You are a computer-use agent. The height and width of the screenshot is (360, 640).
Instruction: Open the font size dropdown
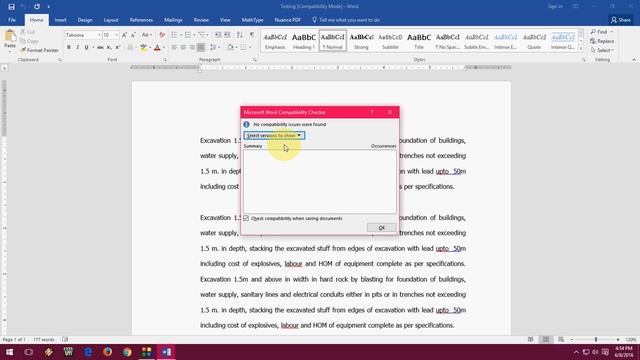[116, 36]
